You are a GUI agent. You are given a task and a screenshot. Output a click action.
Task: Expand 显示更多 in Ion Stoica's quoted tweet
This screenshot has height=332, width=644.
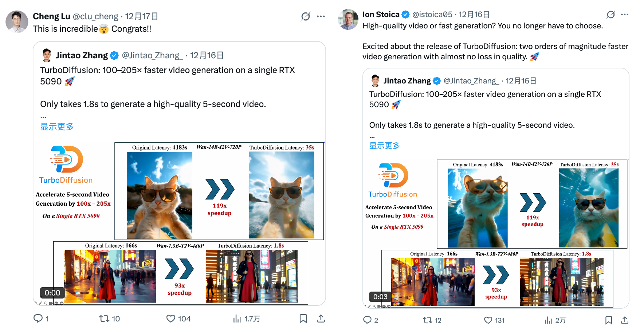coord(385,145)
